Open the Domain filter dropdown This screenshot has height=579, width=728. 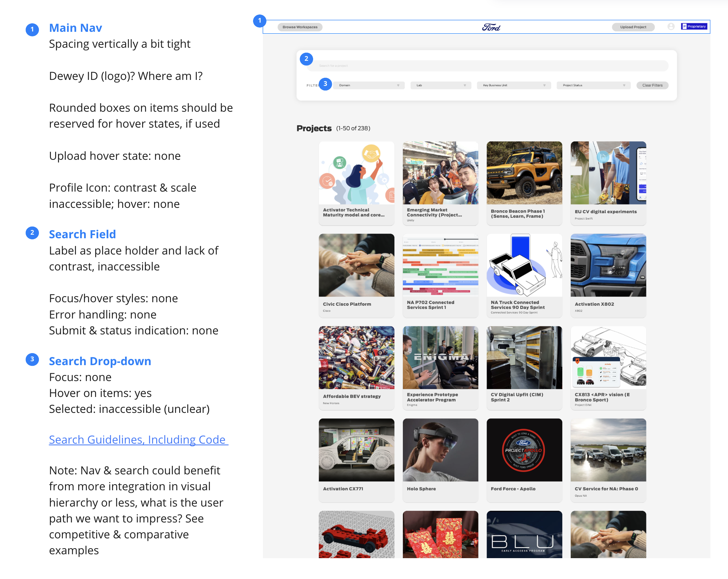pyautogui.click(x=369, y=85)
